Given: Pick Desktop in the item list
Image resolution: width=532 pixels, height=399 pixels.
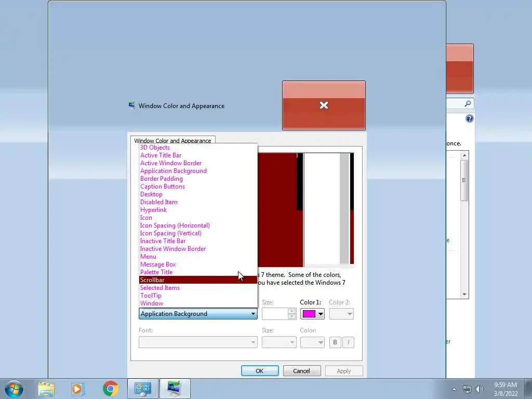Looking at the screenshot, I should (x=198, y=194).
